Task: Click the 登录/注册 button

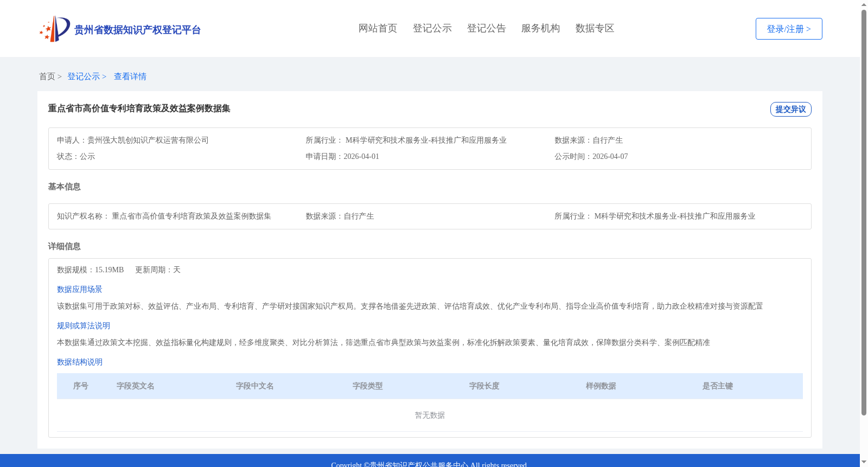Action: (789, 29)
